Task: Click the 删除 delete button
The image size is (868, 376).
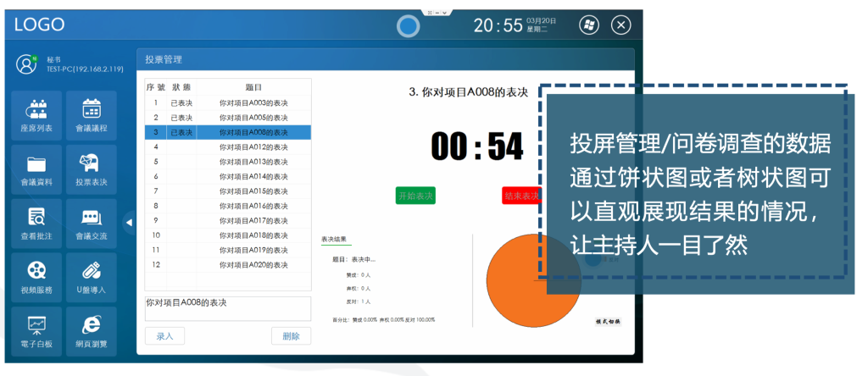Action: point(291,336)
